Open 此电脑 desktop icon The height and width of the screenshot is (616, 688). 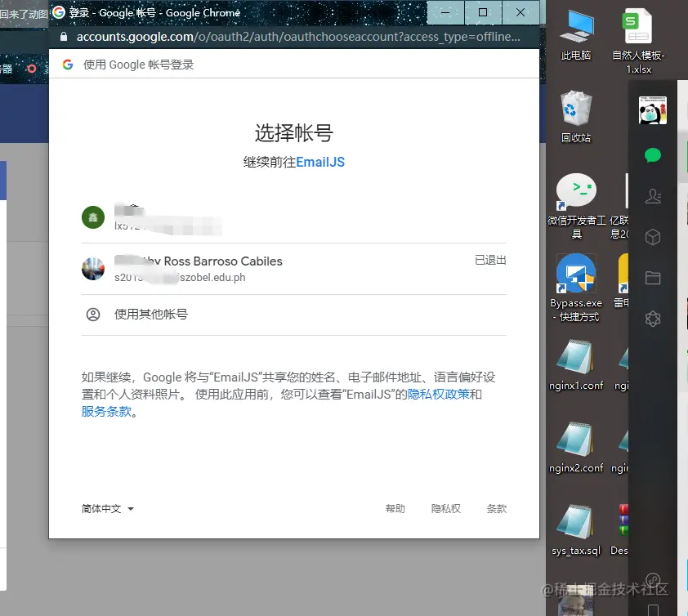tap(576, 35)
